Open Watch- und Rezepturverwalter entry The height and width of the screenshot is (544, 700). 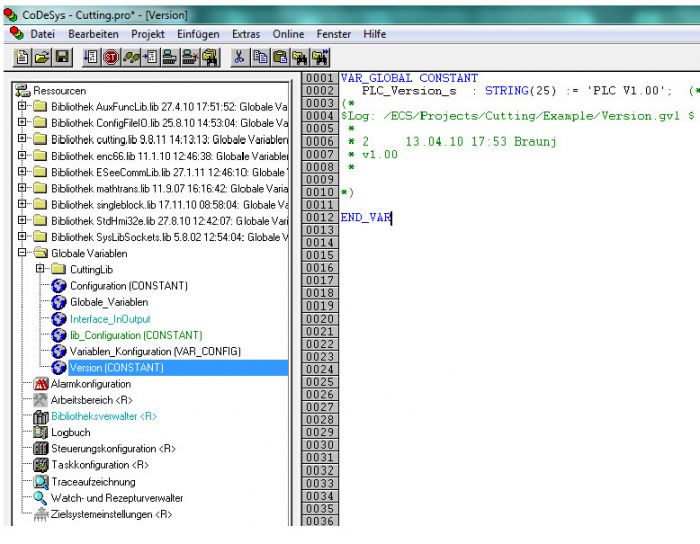[x=117, y=498]
